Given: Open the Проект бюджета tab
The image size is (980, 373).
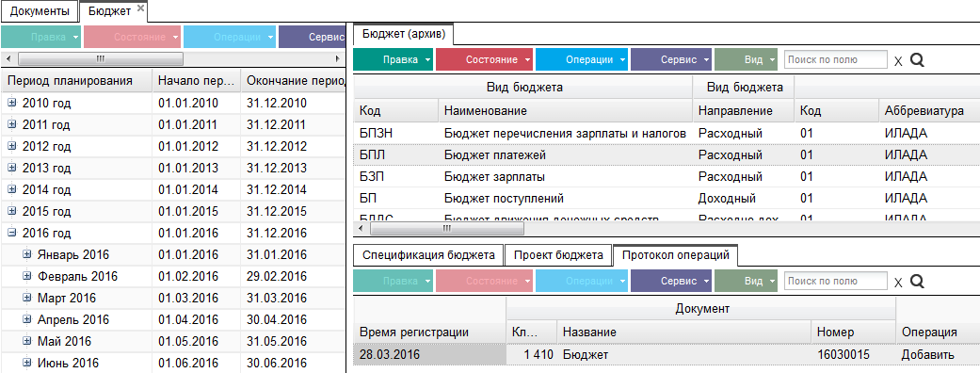Looking at the screenshot, I should [558, 254].
